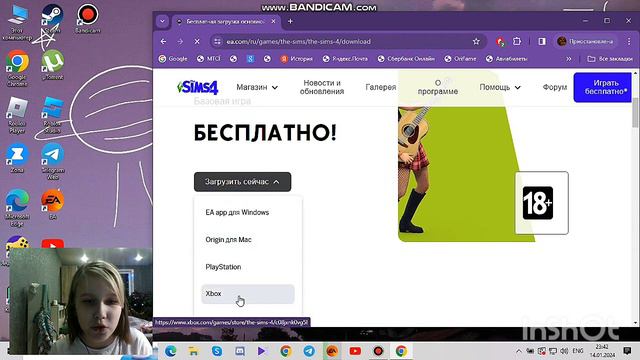Open the Яндекс.Почта bookmark
Image resolution: width=640 pixels, height=360 pixels.
tap(345, 59)
